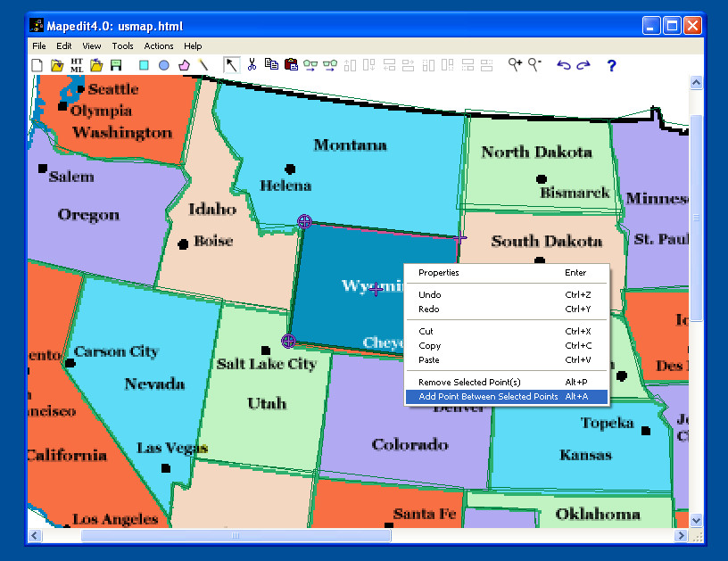Click the Zoom Out magnifier icon
This screenshot has width=728, height=561.
[534, 64]
